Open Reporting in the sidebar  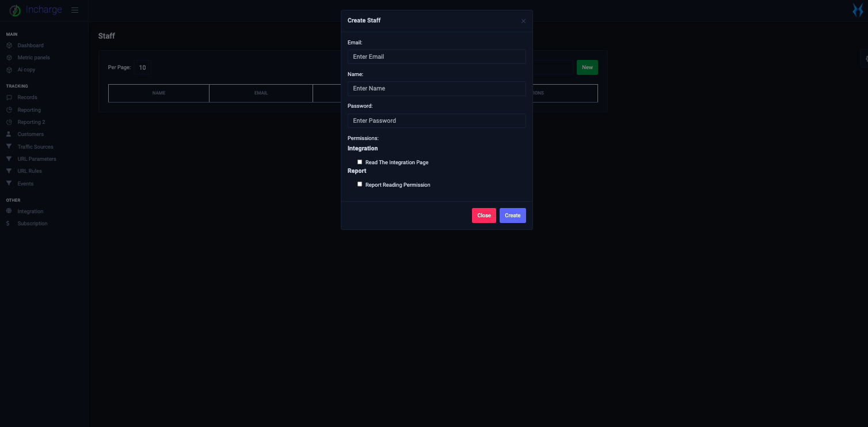(29, 110)
